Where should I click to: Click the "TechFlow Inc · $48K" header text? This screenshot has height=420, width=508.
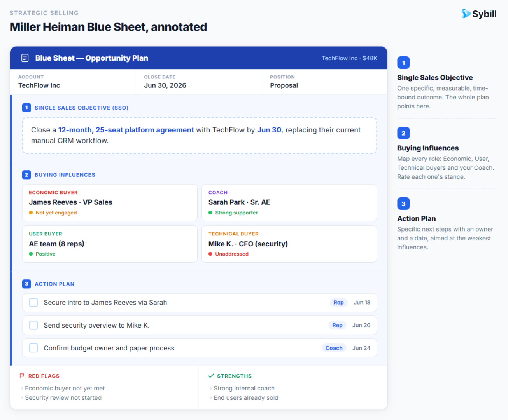click(349, 58)
